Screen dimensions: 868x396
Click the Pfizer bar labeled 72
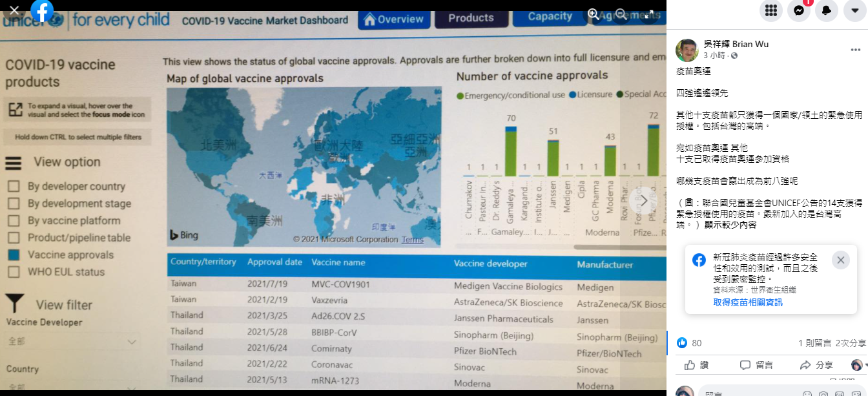(654, 150)
